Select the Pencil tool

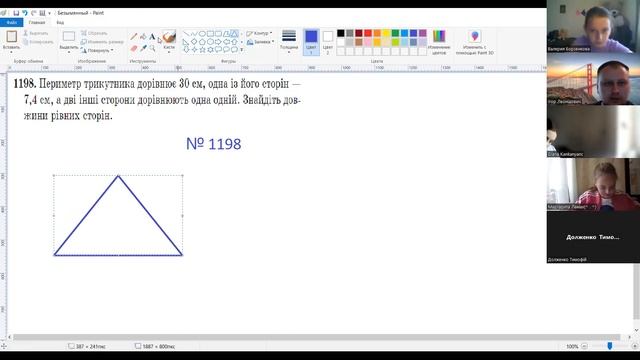[x=133, y=37]
